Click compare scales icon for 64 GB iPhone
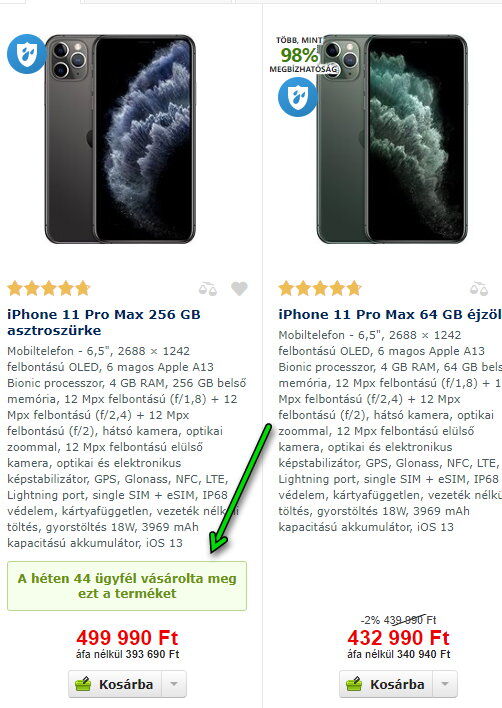Viewport: 502px width, 708px height. [479, 289]
